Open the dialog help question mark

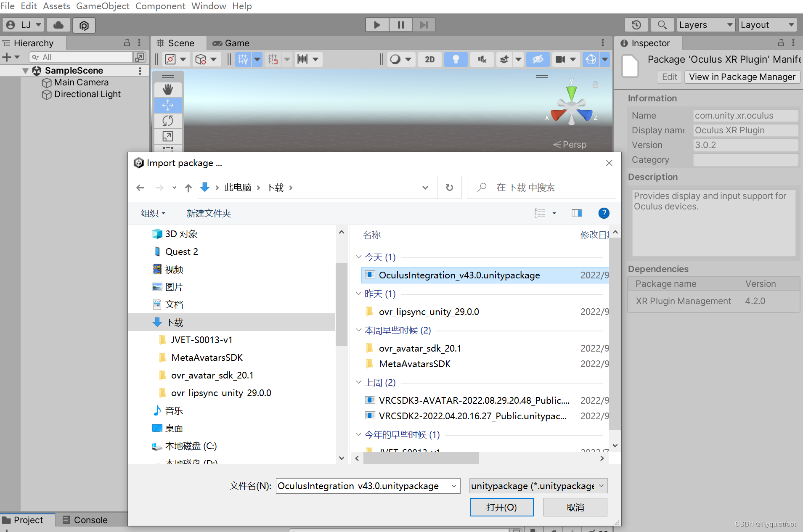click(x=604, y=213)
